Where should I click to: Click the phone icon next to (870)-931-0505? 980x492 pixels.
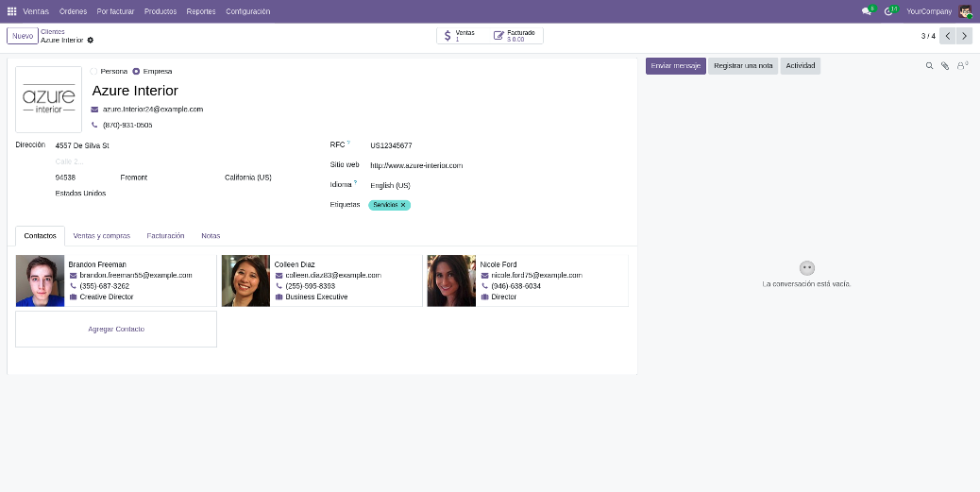click(x=94, y=125)
